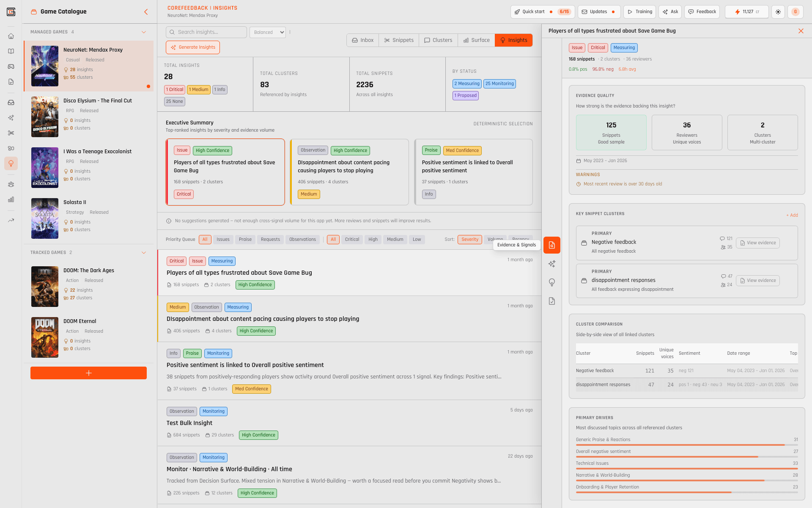
Task: Open the gamepad icon in sidebar
Action: pos(11,66)
